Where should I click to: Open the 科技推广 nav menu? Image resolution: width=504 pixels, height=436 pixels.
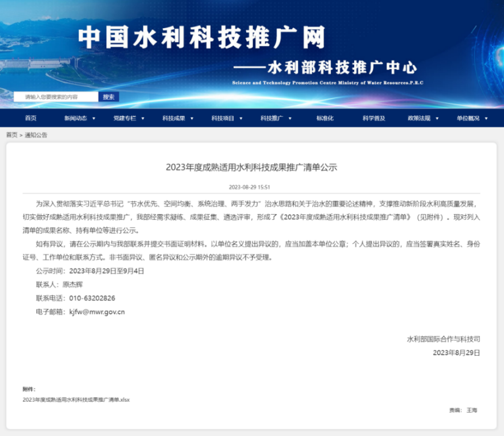pyautogui.click(x=272, y=118)
